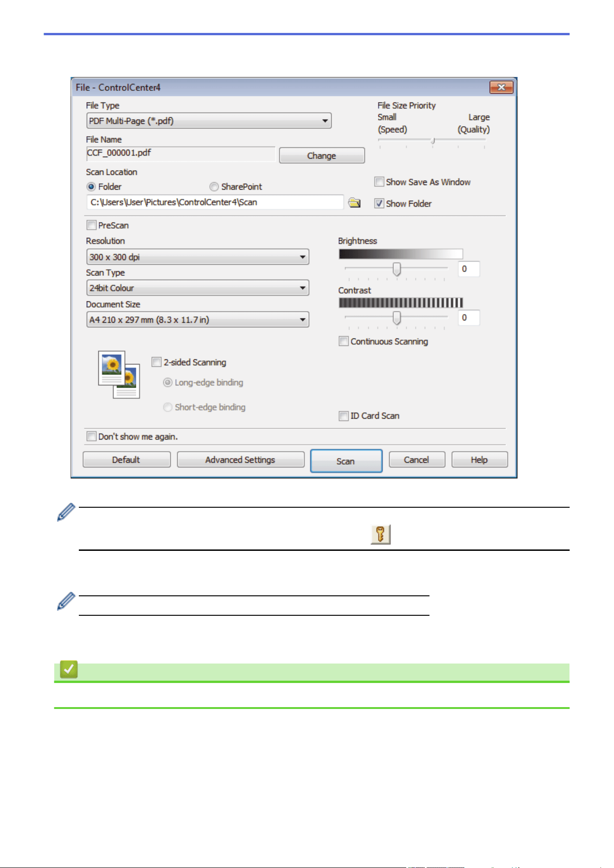Image resolution: width=614 pixels, height=868 pixels.
Task: Click the Brightness slider handle
Action: coord(397,269)
